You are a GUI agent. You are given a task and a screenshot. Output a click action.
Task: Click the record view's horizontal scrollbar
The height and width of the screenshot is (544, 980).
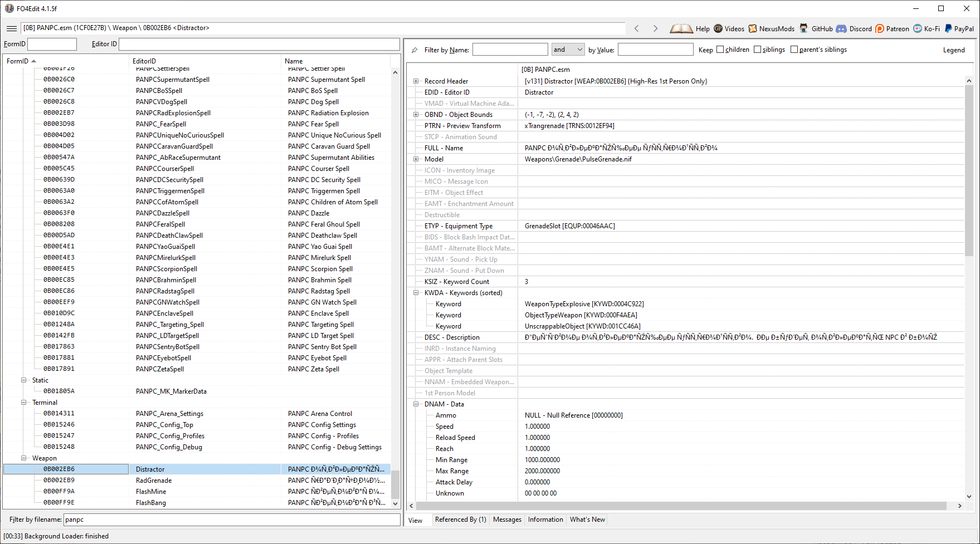pos(681,506)
